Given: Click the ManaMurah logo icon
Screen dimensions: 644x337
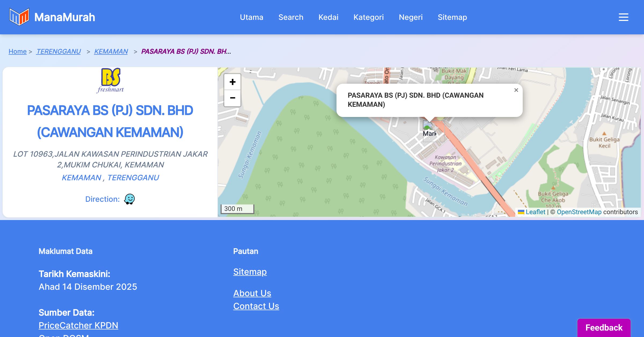Looking at the screenshot, I should pyautogui.click(x=19, y=17).
